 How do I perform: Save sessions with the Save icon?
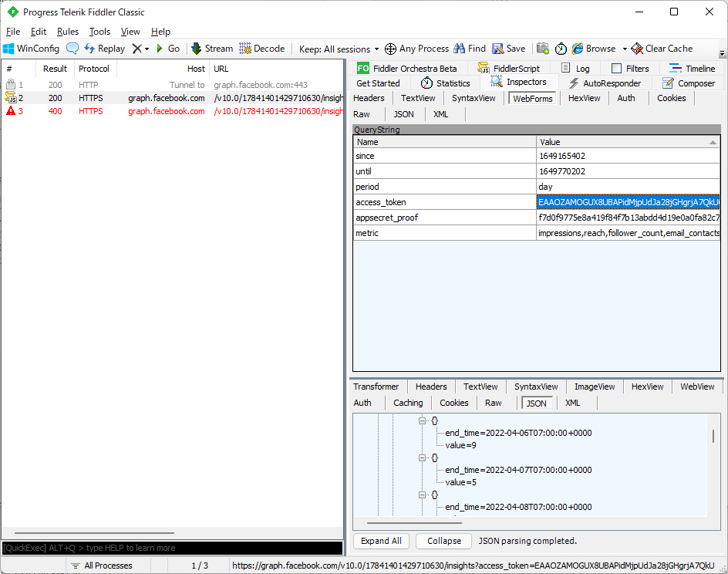pos(509,49)
